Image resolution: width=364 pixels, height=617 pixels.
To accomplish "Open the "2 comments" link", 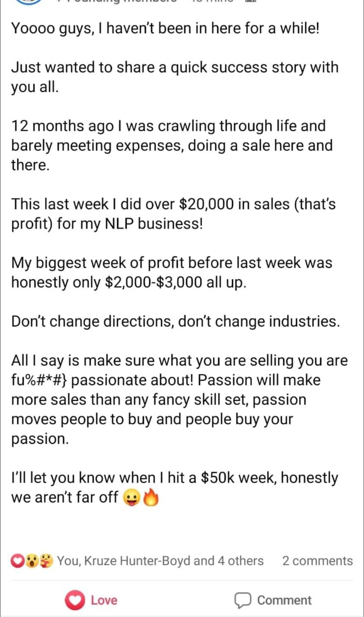I will tap(317, 561).
